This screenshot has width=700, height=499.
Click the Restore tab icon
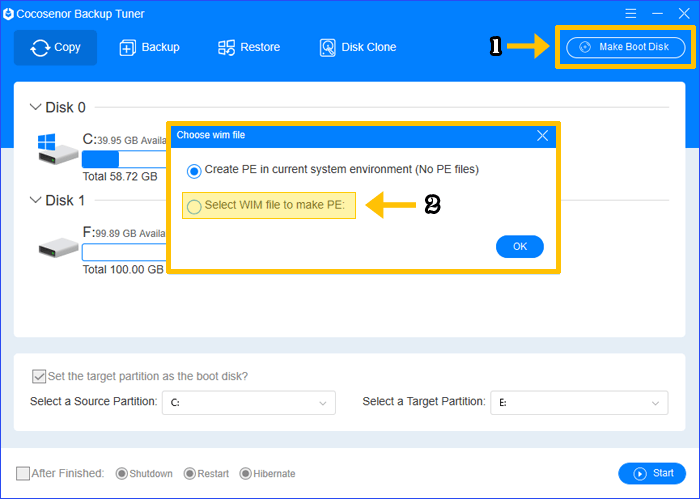[226, 48]
